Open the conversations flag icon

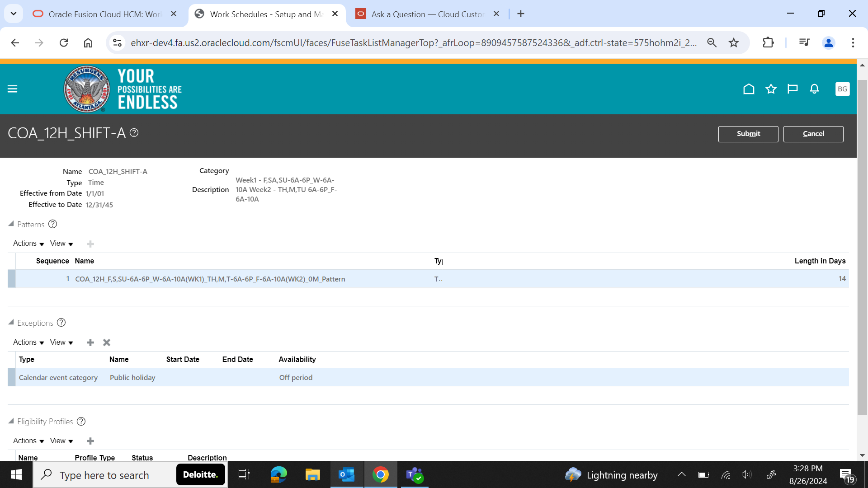click(793, 89)
